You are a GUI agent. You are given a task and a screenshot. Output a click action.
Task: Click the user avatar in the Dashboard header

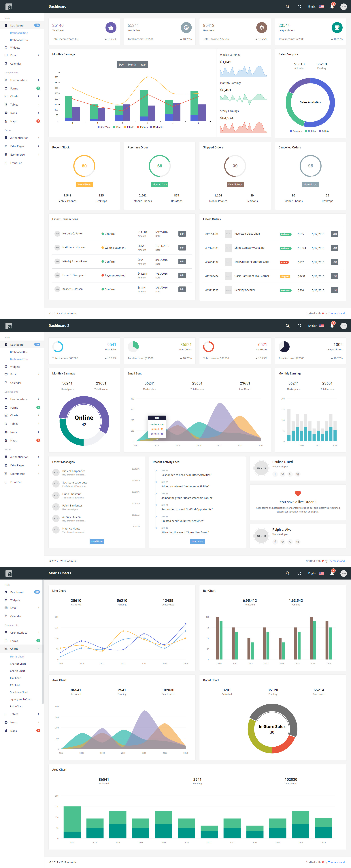point(344,6)
